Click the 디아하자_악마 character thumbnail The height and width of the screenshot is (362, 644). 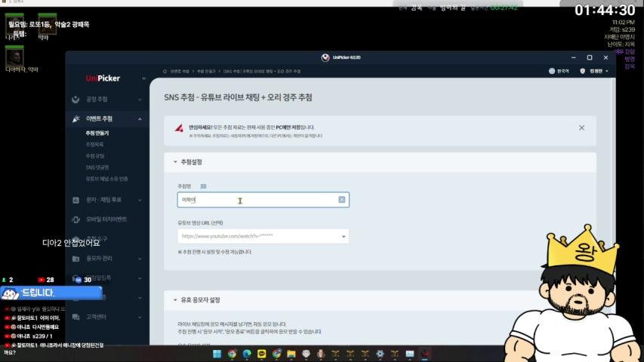(x=14, y=57)
